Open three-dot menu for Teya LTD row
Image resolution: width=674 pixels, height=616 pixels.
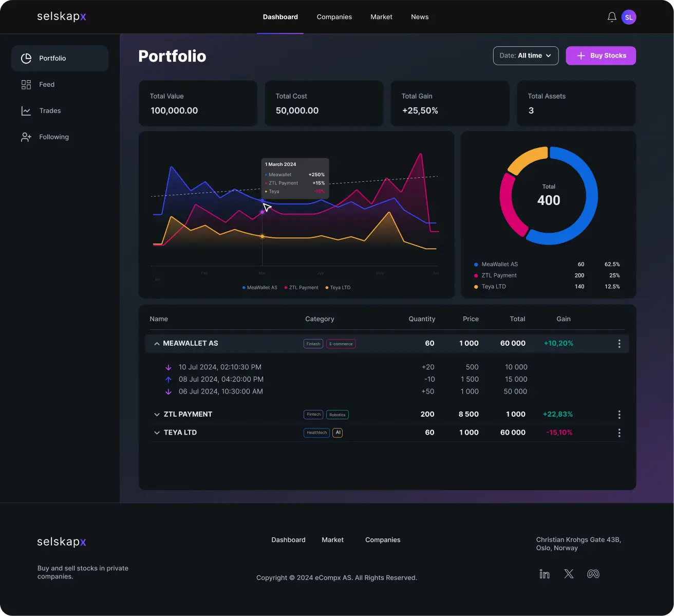click(619, 433)
